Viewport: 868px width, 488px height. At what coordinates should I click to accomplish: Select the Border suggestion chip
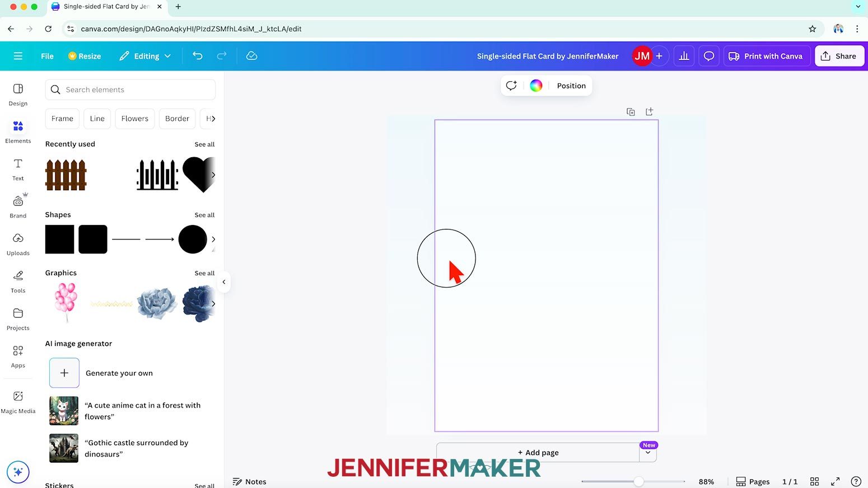[177, 119]
